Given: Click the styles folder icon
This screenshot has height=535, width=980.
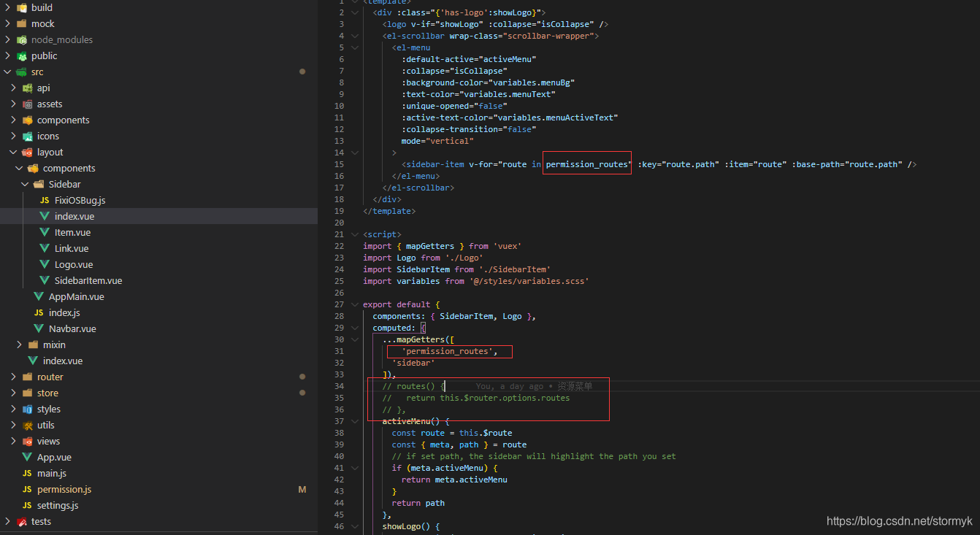Looking at the screenshot, I should 27,409.
